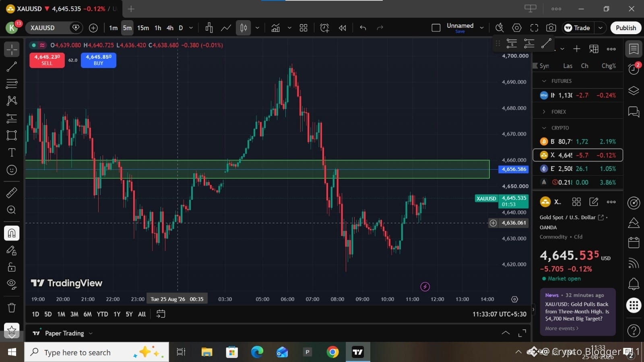This screenshot has width=644, height=362.
Task: Collapse the FUTURES watchlist section
Action: (x=544, y=81)
